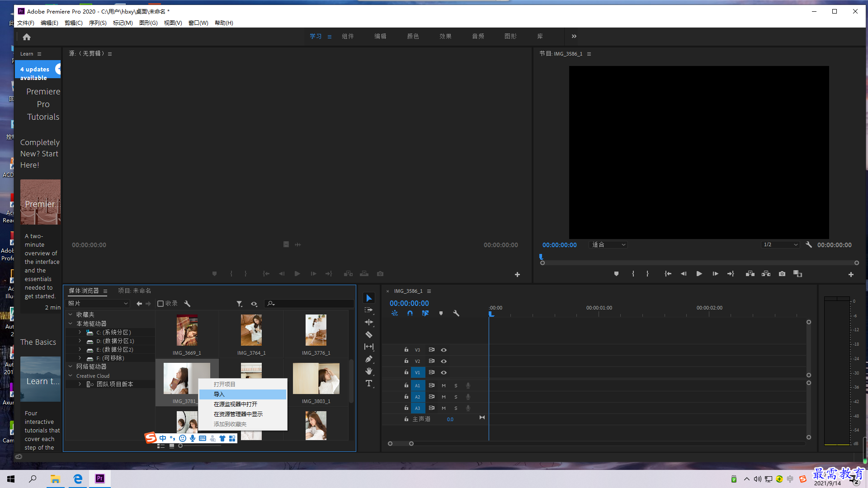This screenshot has width=868, height=488.
Task: Click the thumbnail size zoom slider
Action: [200, 446]
